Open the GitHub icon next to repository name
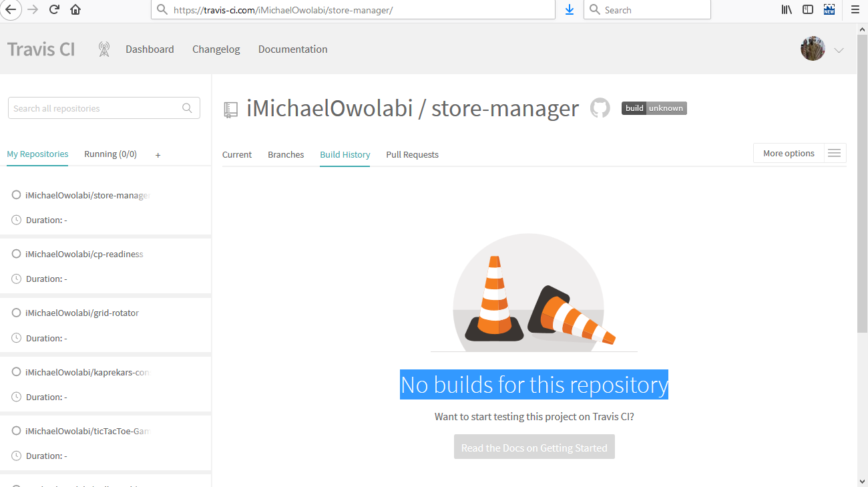868x487 pixels. (600, 108)
